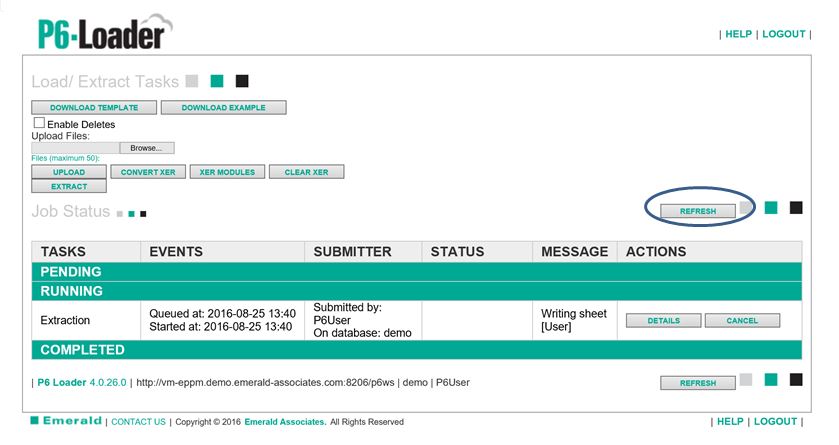Click the teal square beside Load/Extract Tasks
The width and height of the screenshot is (839, 445).
click(x=217, y=81)
